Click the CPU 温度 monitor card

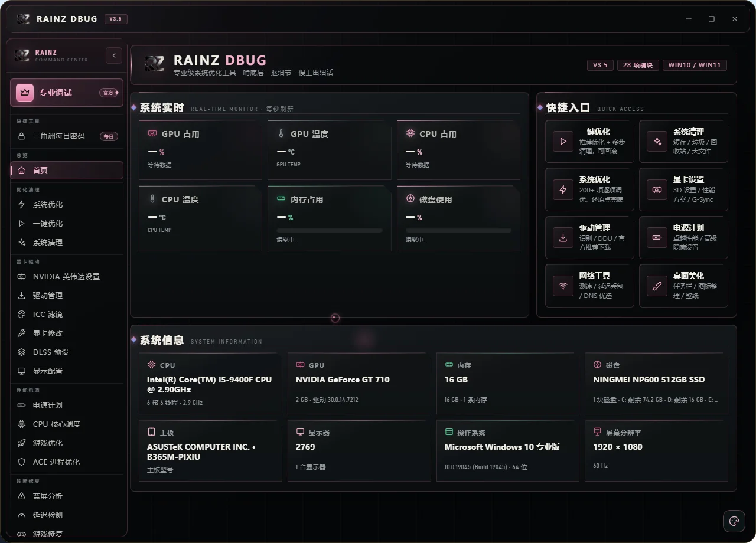pos(200,218)
